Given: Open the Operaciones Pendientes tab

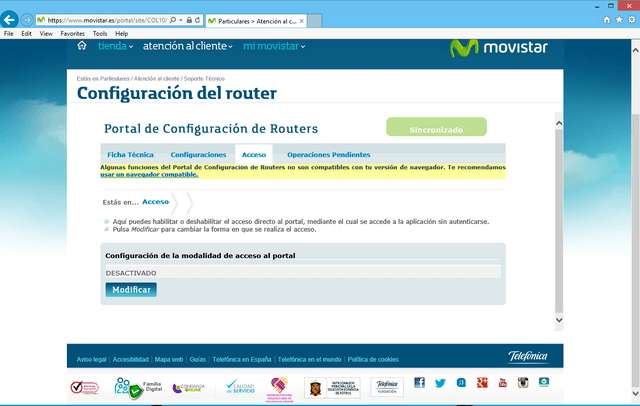Looking at the screenshot, I should click(x=329, y=155).
